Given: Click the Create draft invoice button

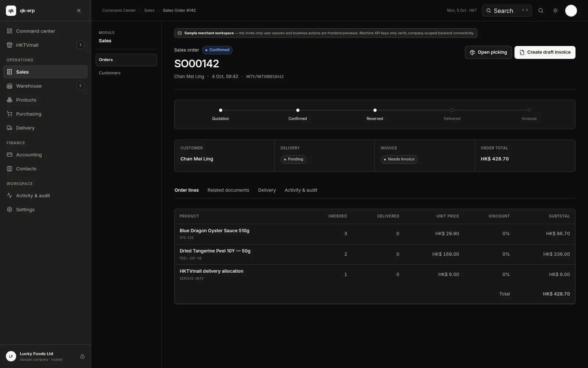Looking at the screenshot, I should (x=545, y=52).
